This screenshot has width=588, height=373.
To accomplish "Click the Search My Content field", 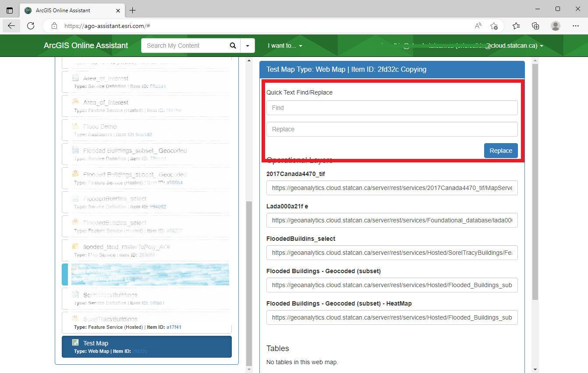I will tap(184, 46).
